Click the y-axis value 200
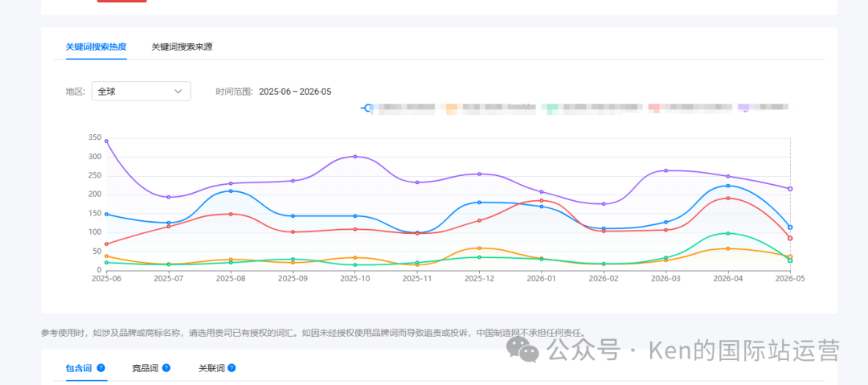The height and width of the screenshot is (385, 868). coord(95,195)
